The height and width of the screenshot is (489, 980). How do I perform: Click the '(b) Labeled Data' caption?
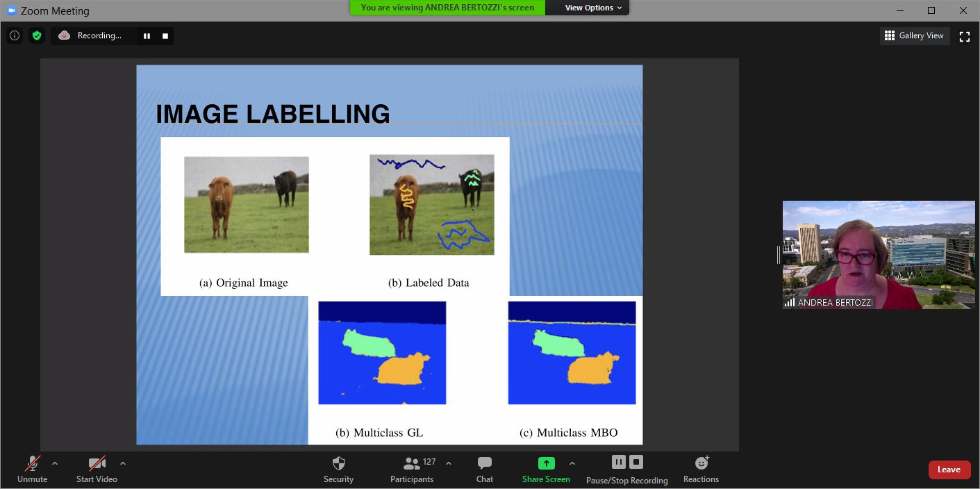tap(429, 283)
